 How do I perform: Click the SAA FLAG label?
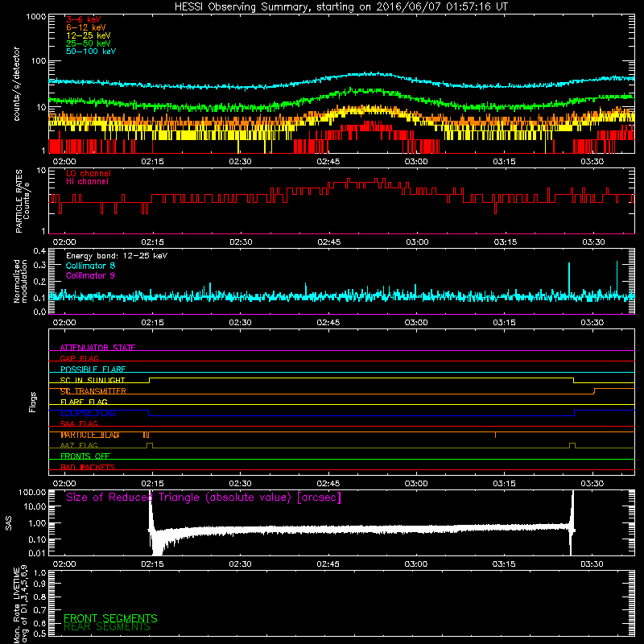(79, 424)
